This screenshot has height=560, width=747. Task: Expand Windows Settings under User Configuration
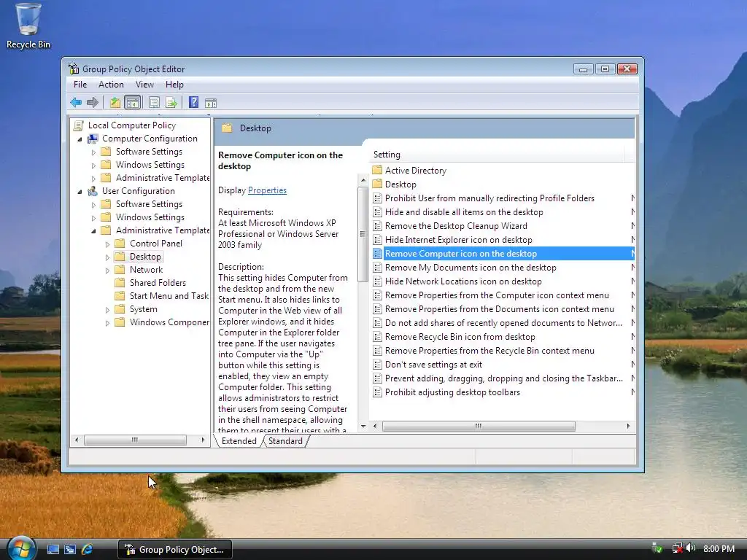[x=93, y=217]
